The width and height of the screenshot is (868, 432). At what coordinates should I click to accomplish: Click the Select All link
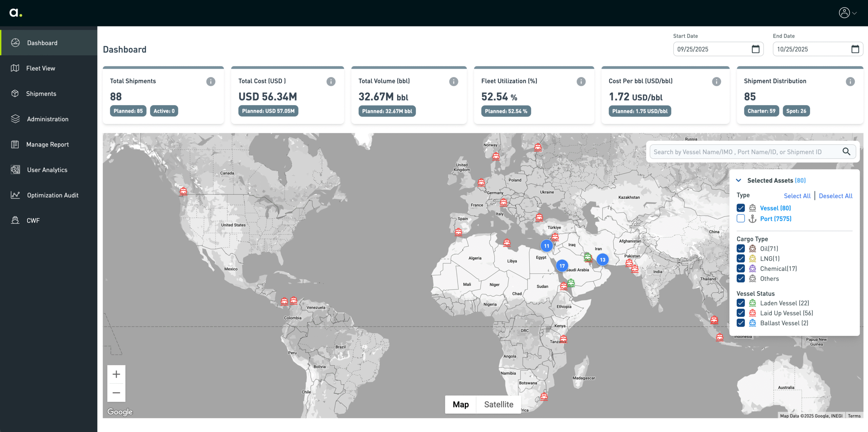tap(797, 196)
